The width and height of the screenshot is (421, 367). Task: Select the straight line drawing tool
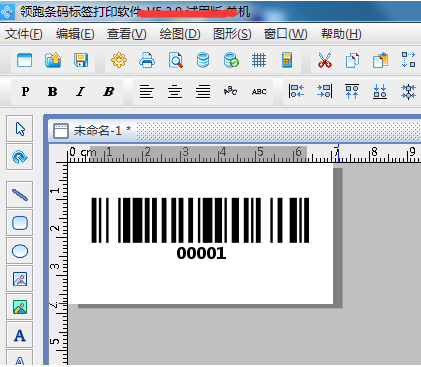pos(20,195)
